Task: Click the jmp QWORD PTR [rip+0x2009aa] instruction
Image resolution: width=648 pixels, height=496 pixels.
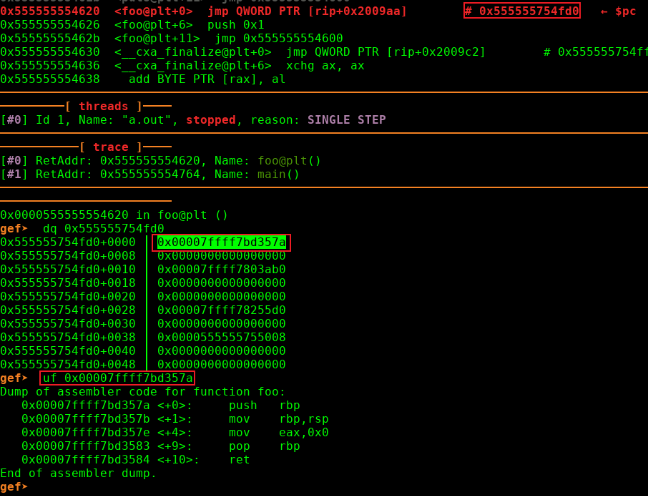Action: click(307, 11)
